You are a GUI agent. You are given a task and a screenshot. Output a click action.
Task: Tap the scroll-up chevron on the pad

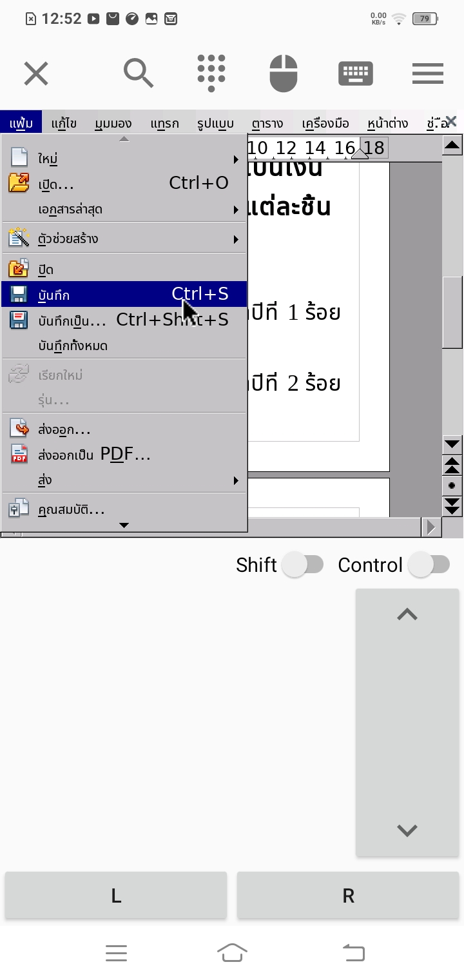point(407,615)
